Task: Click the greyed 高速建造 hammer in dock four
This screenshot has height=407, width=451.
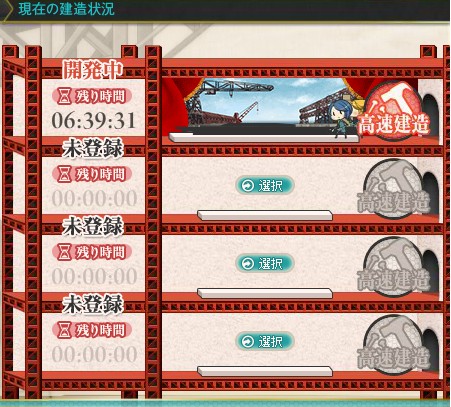Action: tap(393, 345)
